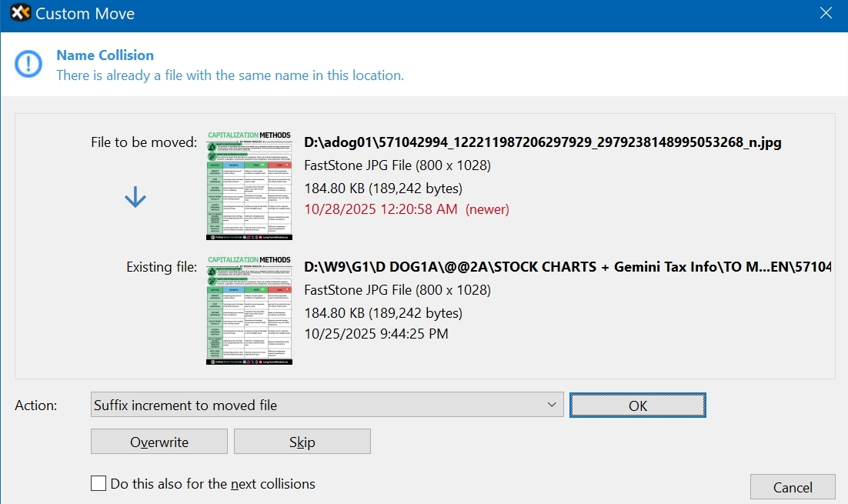Click the 'Existing file:' label
The width and height of the screenshot is (848, 504).
(x=162, y=267)
